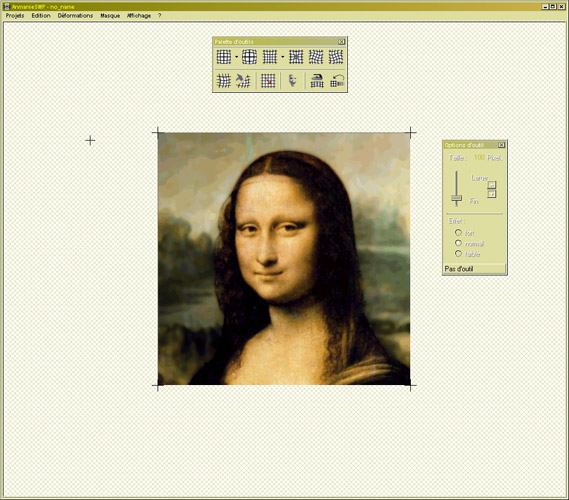Viewport: 569px width, 500px height.
Task: Click the lower Fin size stepper button
Action: tap(491, 194)
